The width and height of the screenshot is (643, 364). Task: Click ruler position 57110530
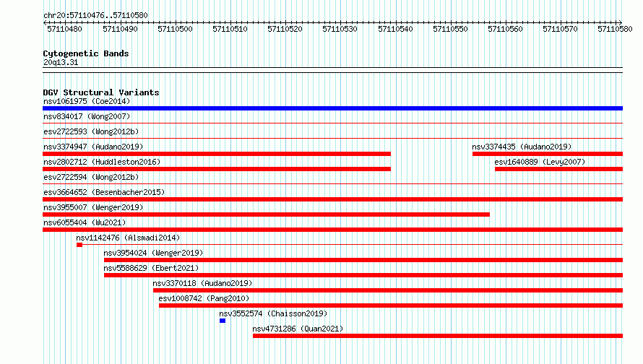pos(340,29)
